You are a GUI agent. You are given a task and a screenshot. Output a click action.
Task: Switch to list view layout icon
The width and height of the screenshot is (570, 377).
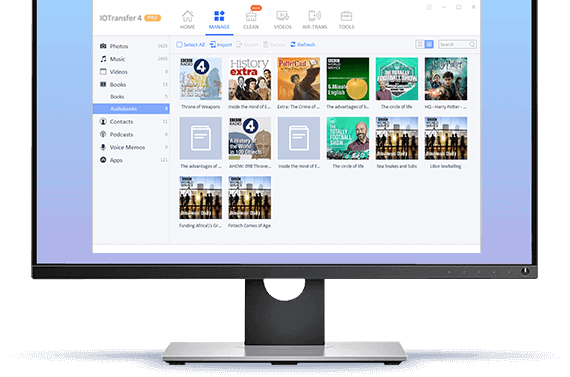(420, 44)
